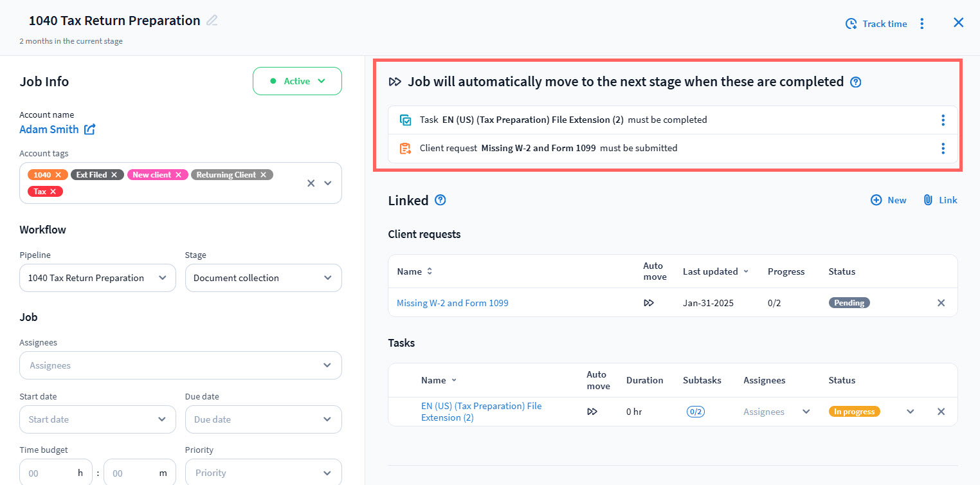
Task: Open the Missing W-2 and Form 1099 link
Action: [452, 303]
